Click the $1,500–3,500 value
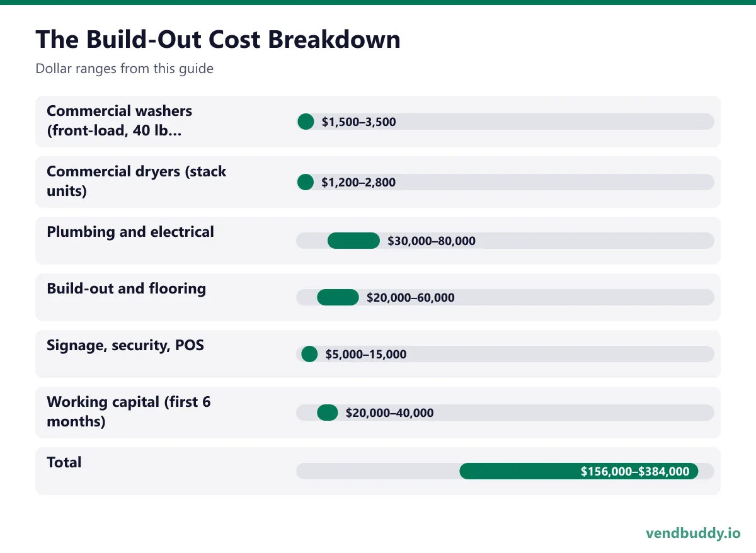 pyautogui.click(x=359, y=122)
